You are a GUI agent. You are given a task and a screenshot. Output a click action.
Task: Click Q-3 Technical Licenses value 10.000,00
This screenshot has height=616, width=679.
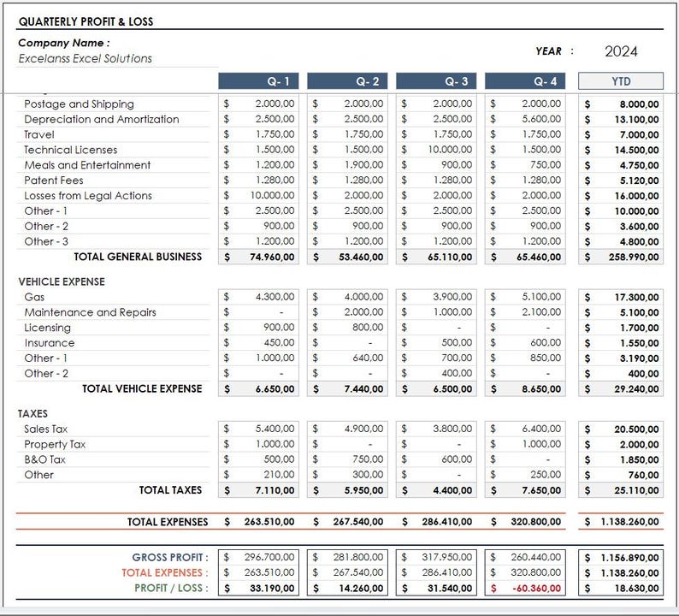(x=450, y=150)
